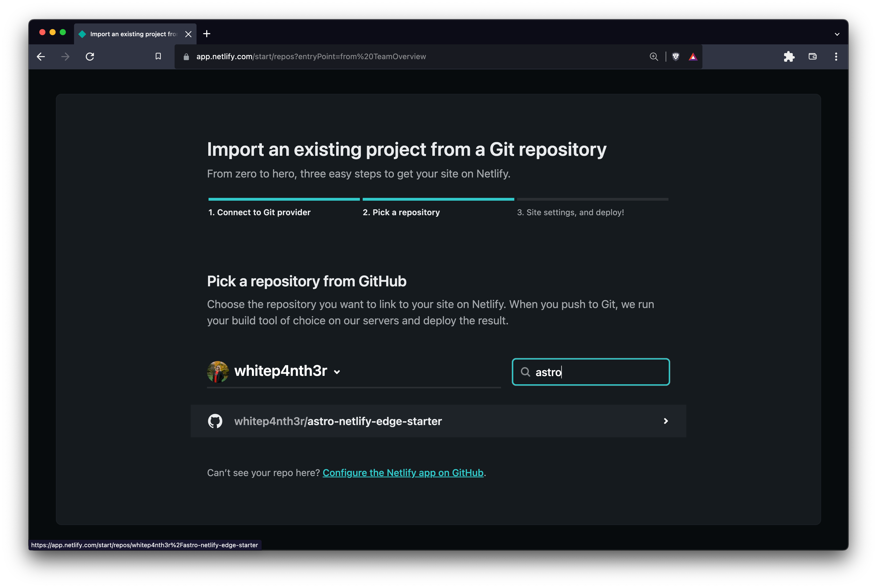Open the Brave Shields lion icon

pyautogui.click(x=675, y=57)
